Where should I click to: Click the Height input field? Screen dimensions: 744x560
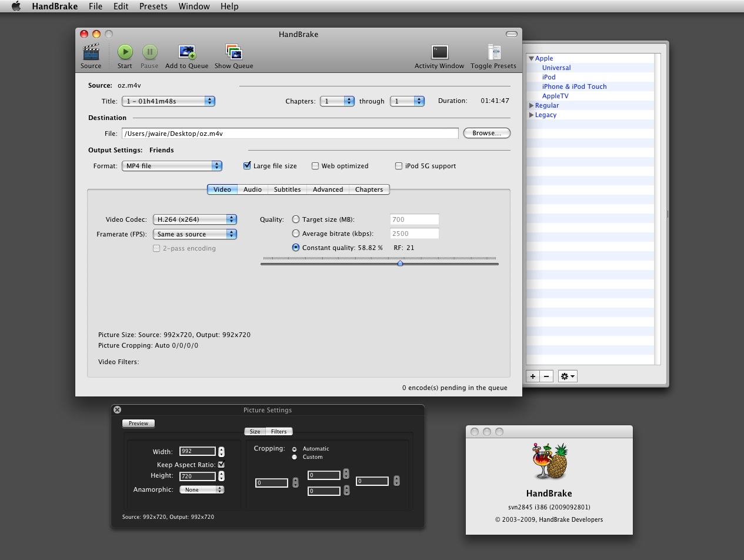point(198,476)
